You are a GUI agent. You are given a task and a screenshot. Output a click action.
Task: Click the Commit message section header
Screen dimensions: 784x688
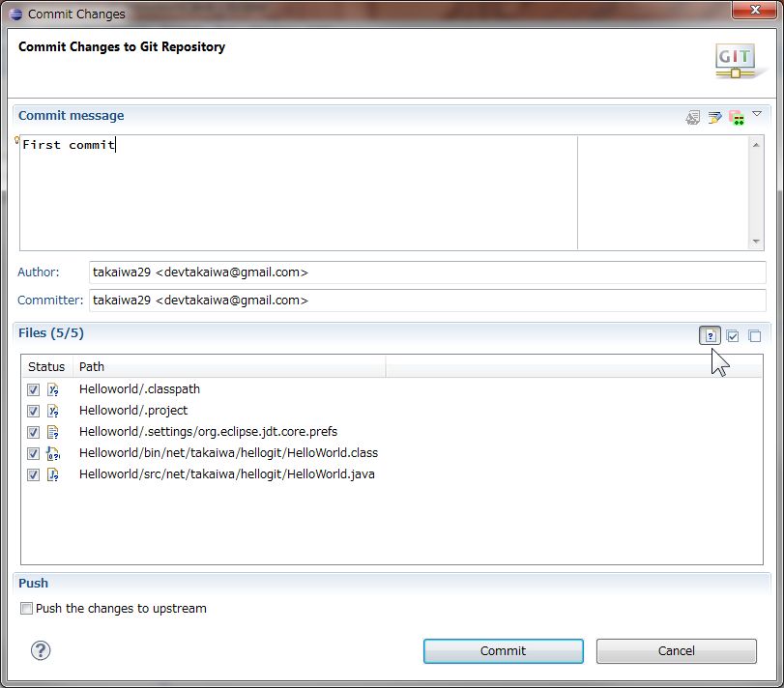click(71, 115)
